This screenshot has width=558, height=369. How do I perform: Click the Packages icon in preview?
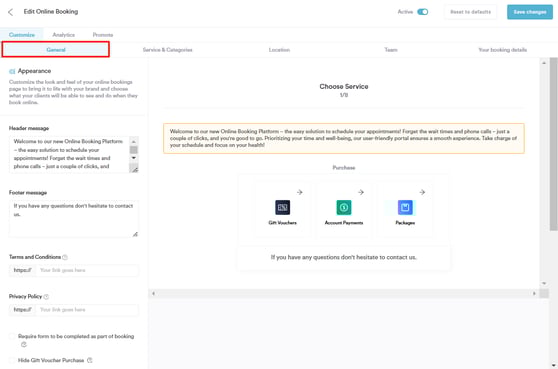405,207
